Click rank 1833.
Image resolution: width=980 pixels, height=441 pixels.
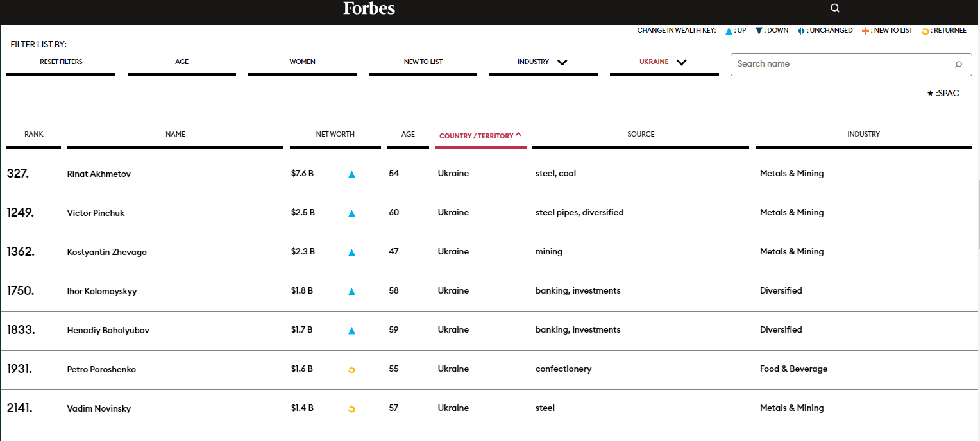[21, 330]
